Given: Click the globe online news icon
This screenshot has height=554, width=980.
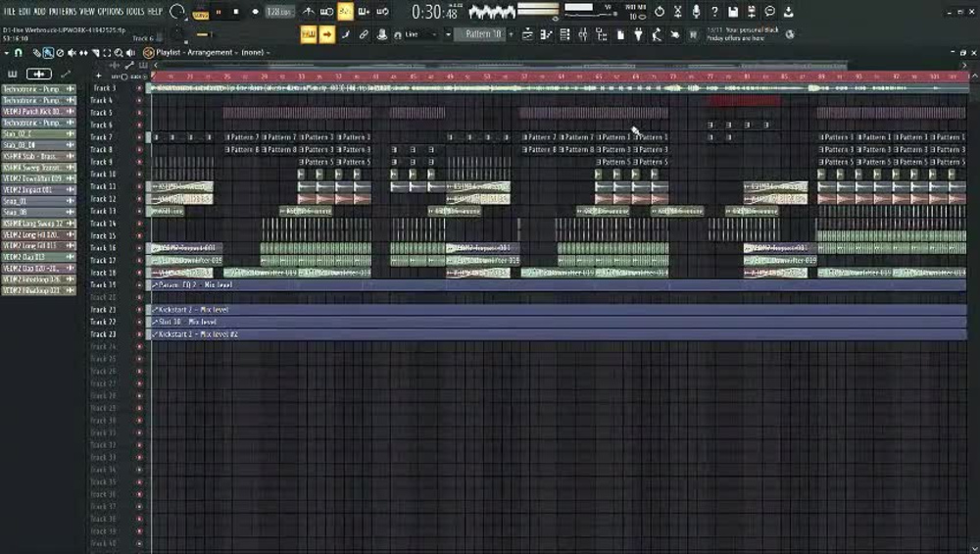Looking at the screenshot, I should (790, 34).
